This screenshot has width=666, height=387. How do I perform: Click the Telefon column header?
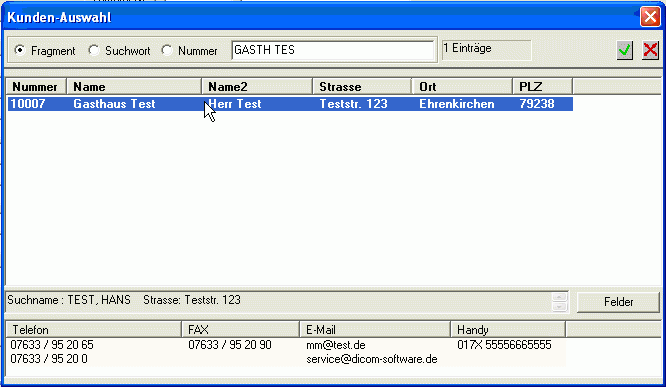94,330
